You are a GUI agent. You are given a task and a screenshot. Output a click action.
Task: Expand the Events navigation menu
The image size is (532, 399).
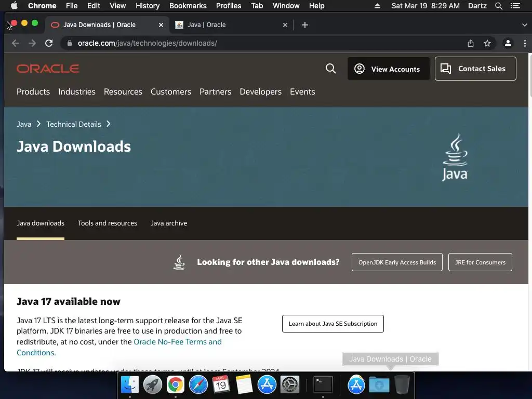coord(302,91)
